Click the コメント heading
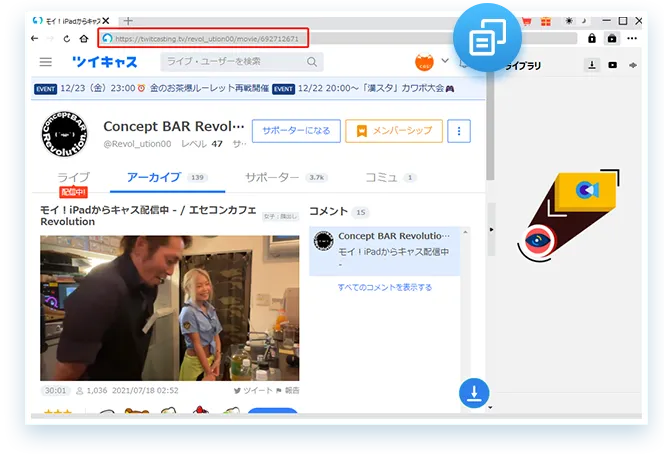Screen dimensions: 664x463 (329, 211)
